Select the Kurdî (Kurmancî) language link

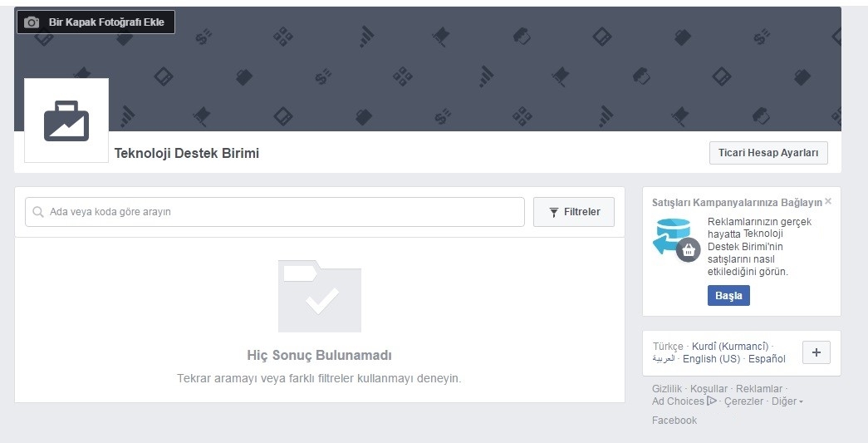click(730, 346)
